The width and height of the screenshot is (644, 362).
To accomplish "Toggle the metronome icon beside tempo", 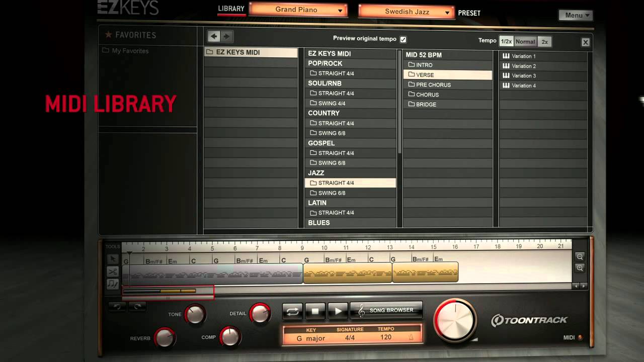I will point(411,338).
